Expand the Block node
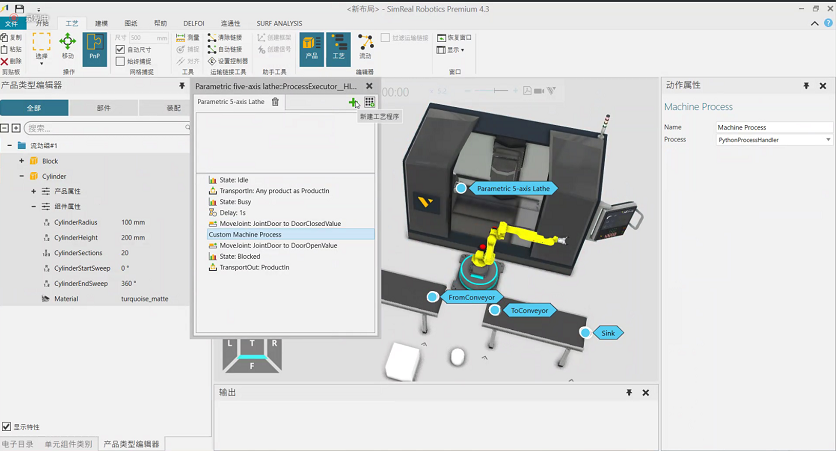Screen dimensions: 836x451 pos(21,160)
